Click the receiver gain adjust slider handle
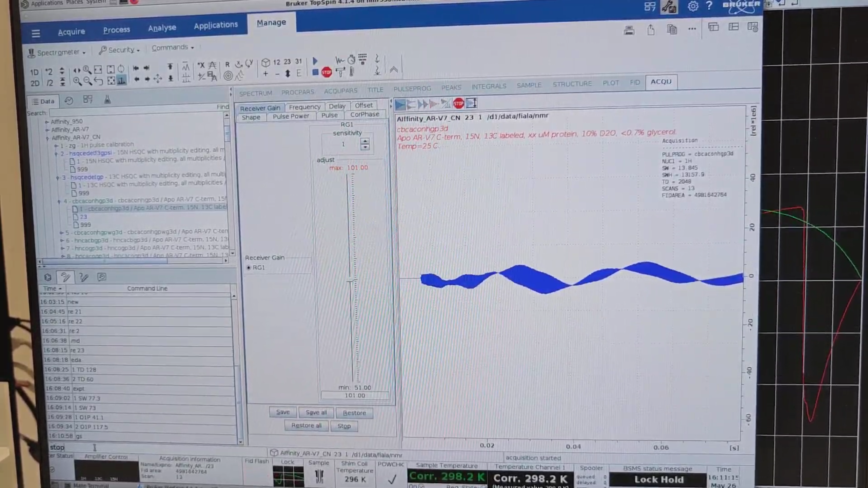 tap(351, 281)
